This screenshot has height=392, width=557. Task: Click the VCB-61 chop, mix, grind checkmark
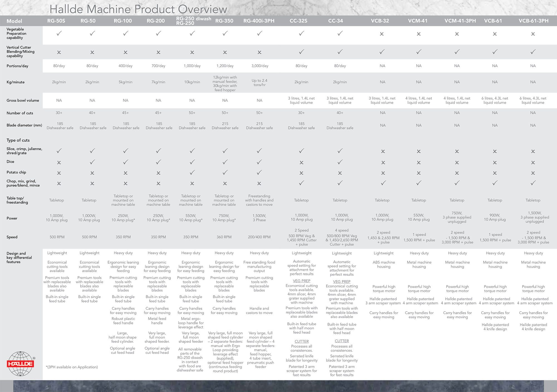click(495, 183)
